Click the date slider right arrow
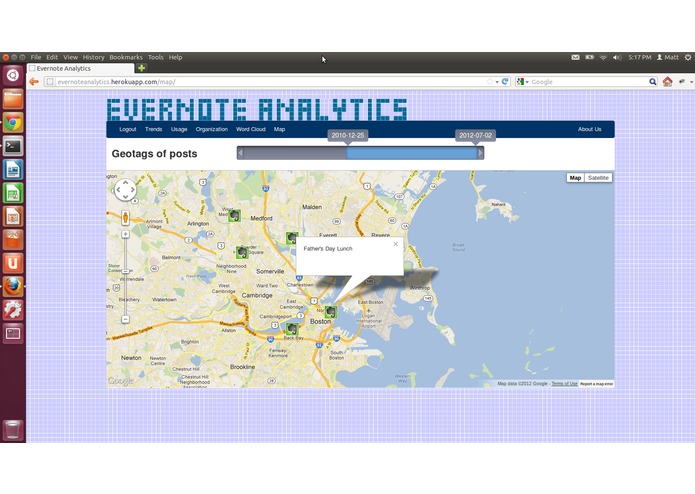Image resolution: width=695 pixels, height=494 pixels. tap(480, 153)
